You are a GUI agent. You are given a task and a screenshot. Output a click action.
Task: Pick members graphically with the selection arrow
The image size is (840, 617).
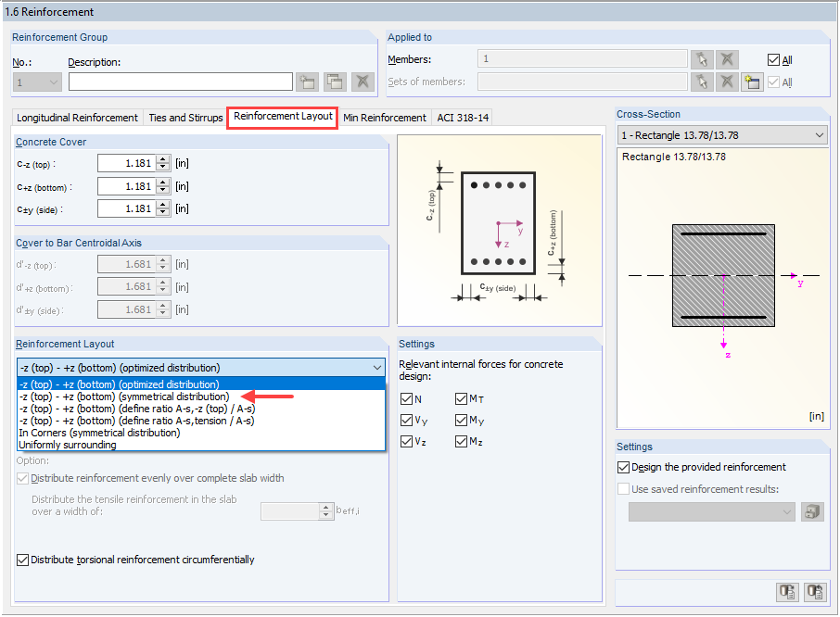[x=702, y=58]
